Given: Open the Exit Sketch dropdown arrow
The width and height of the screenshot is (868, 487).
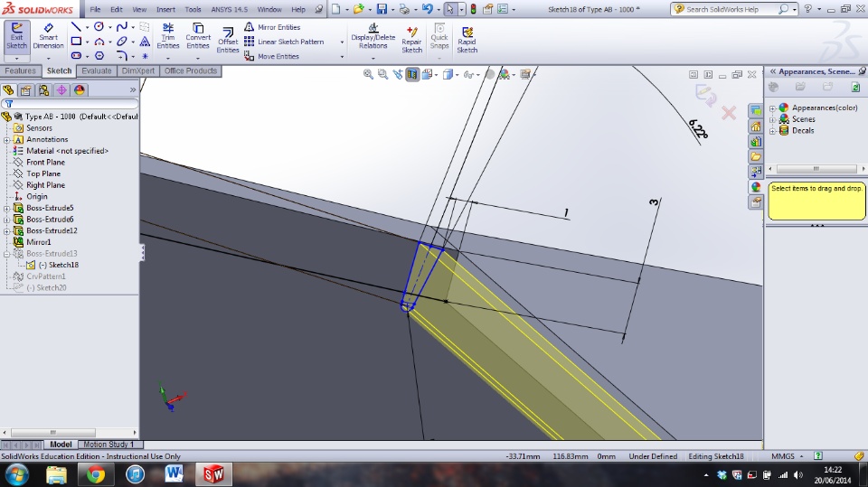Looking at the screenshot, I should pos(16,58).
